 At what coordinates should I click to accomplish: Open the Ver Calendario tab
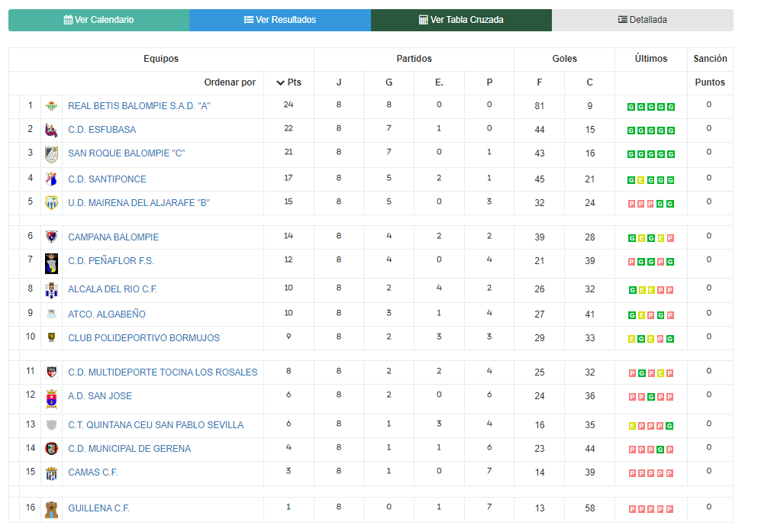point(98,20)
